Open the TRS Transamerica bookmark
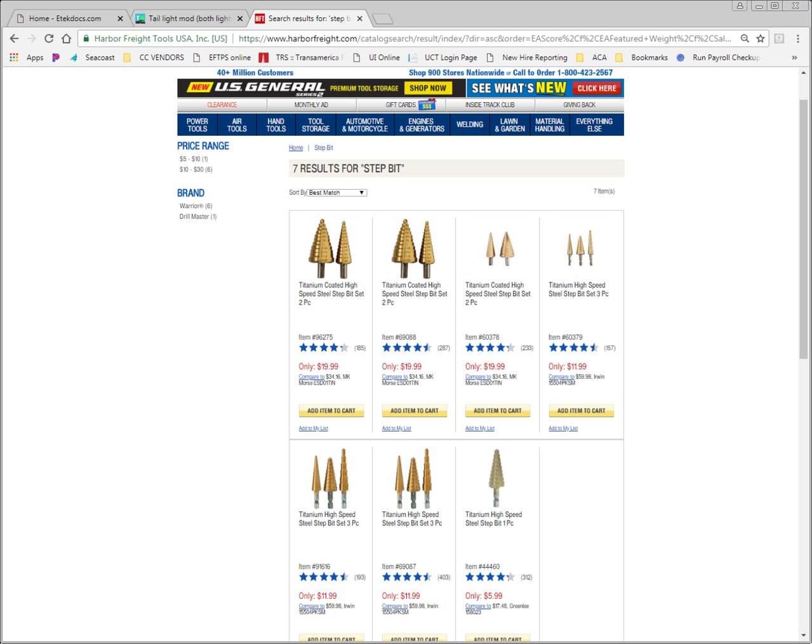This screenshot has height=644, width=812. 301,57
